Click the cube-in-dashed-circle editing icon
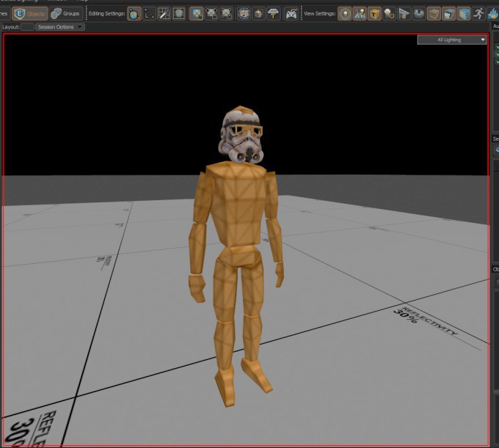 [244, 14]
